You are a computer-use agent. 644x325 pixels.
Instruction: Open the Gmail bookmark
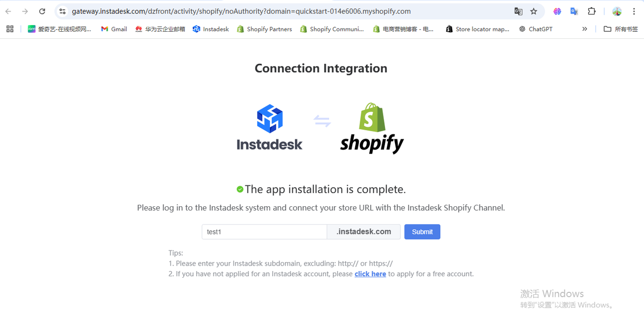[114, 29]
